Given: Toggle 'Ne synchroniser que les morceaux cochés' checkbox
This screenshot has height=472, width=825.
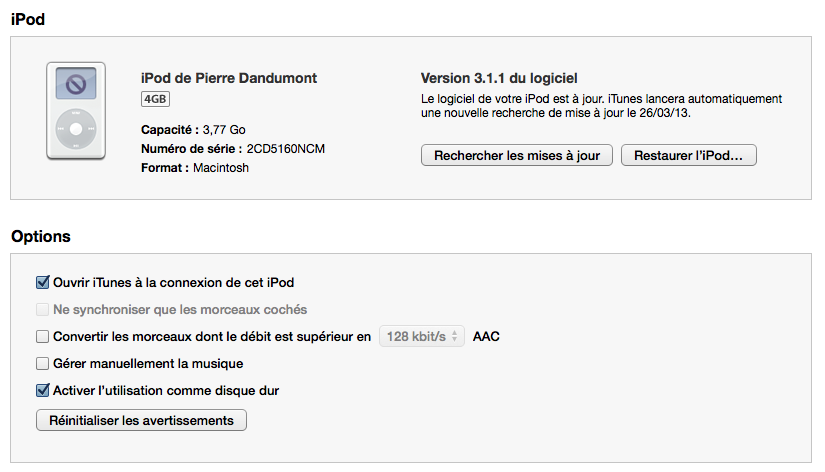Looking at the screenshot, I should tap(42, 310).
